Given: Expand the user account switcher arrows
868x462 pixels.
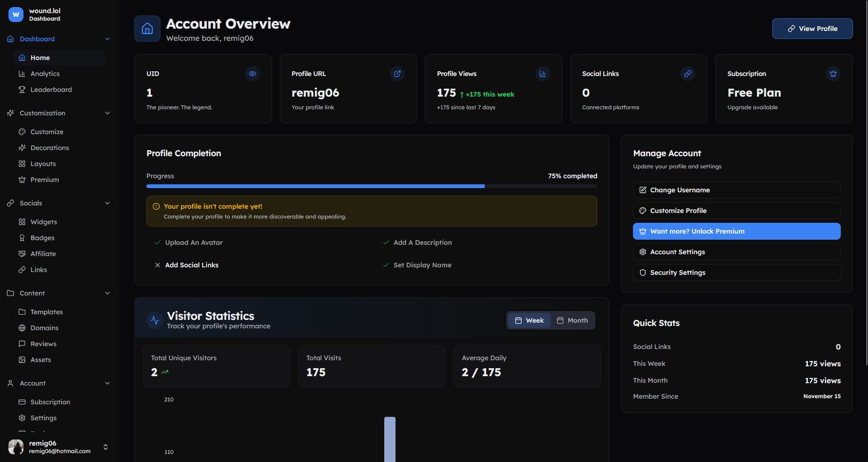Looking at the screenshot, I should point(106,447).
